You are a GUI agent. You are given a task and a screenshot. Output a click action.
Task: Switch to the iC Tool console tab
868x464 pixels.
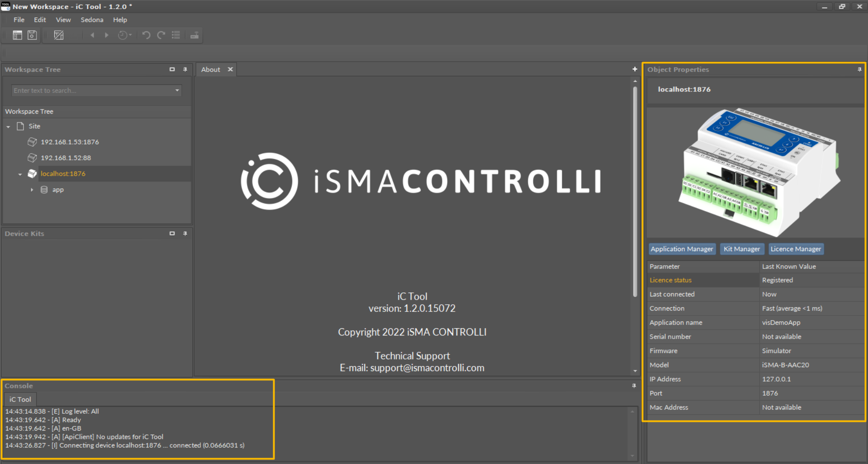click(20, 399)
